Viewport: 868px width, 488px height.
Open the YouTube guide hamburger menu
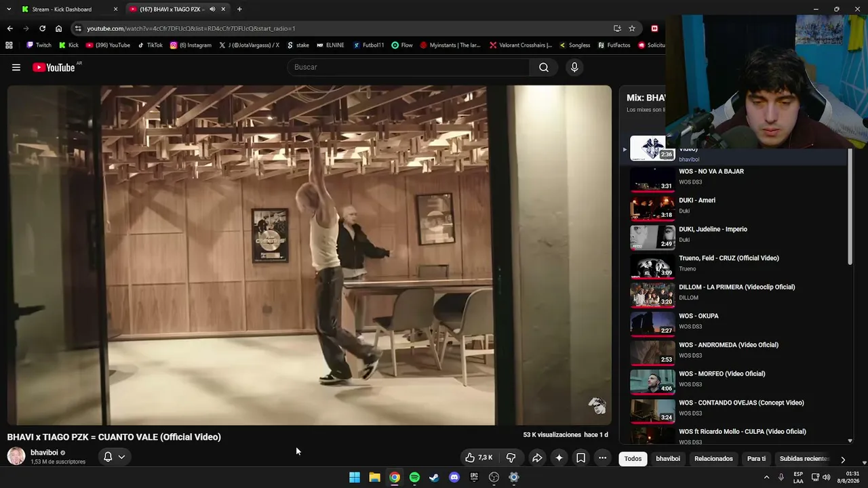point(16,67)
